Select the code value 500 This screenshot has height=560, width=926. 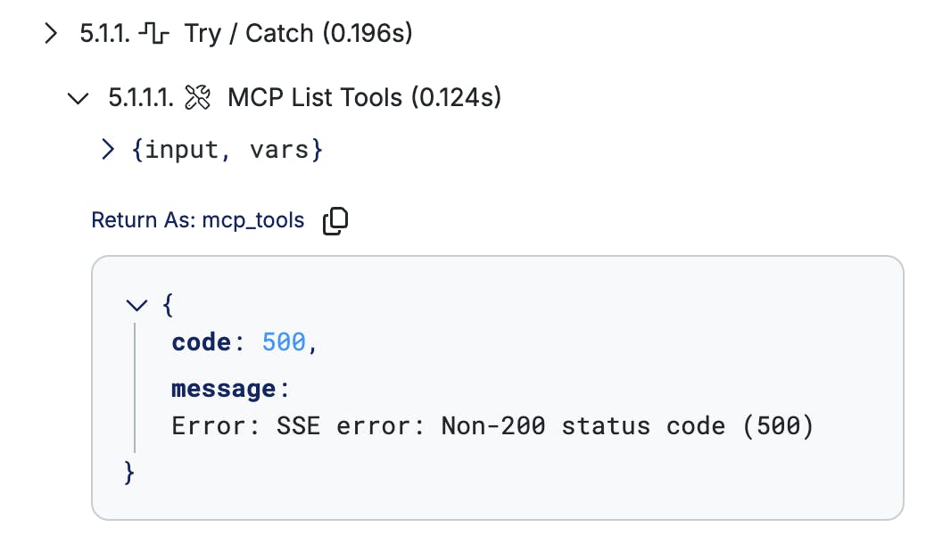(x=284, y=342)
